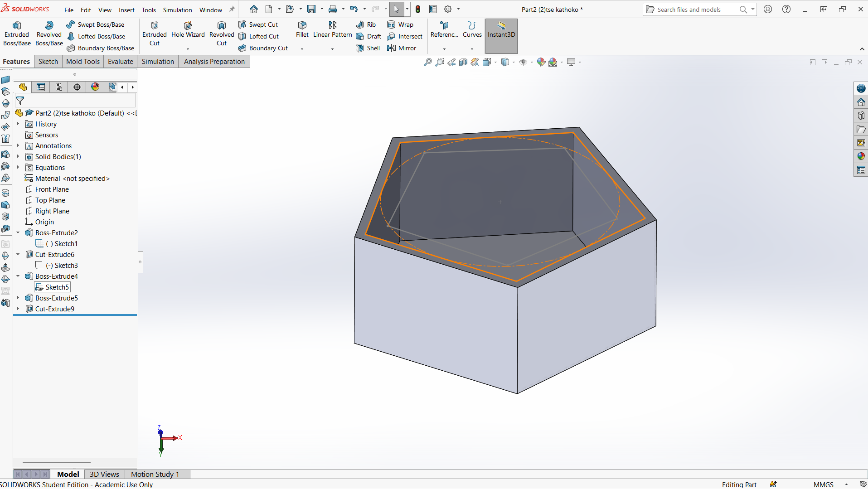Select Sketch5 in the feature tree
The height and width of the screenshot is (489, 868).
(x=53, y=287)
